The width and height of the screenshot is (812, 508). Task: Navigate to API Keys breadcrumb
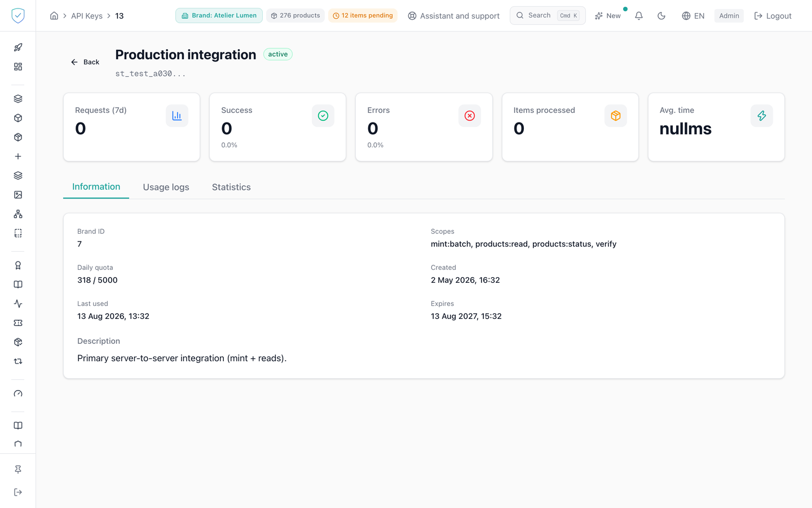(87, 16)
